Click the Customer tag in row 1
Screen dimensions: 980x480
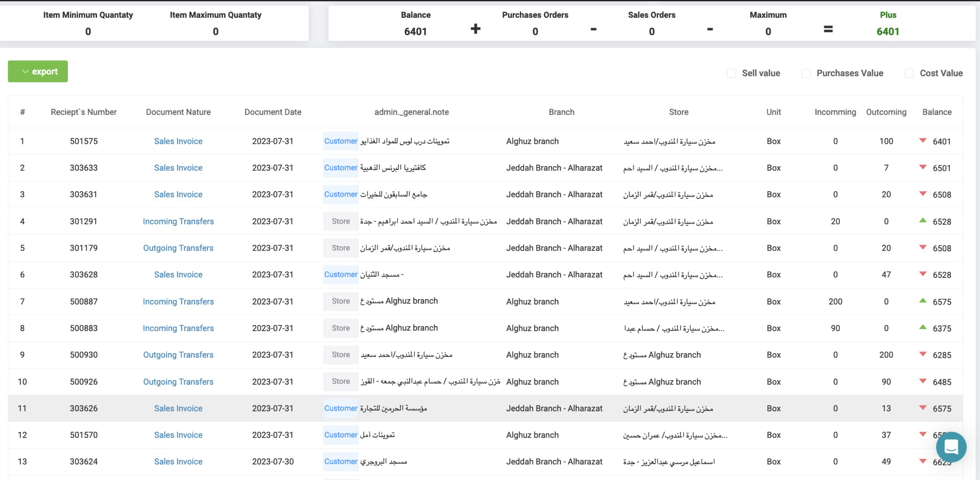click(340, 141)
